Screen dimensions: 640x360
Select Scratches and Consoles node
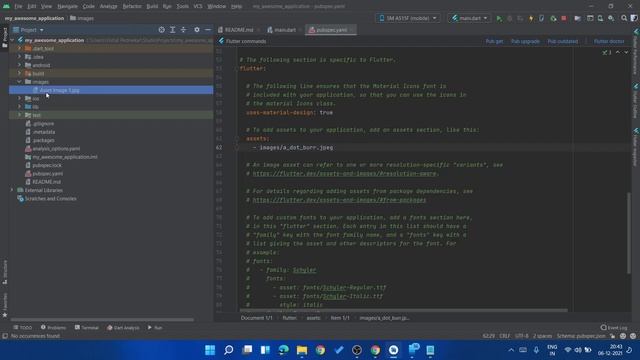[51, 198]
